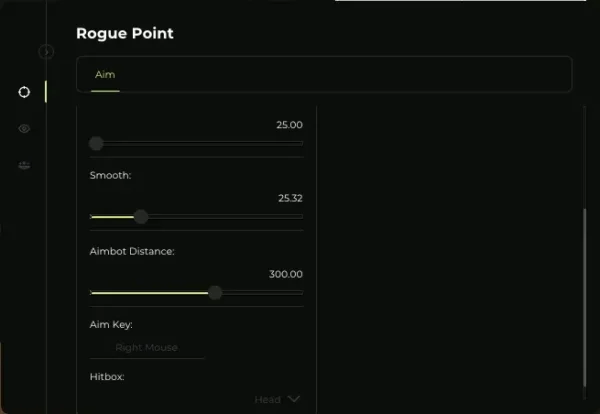Click the Aimbot Distance slider handle
This screenshot has height=414, width=600.
pos(215,293)
